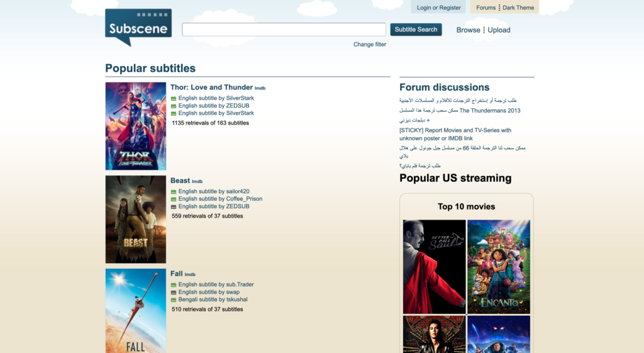
Task: Focus the subtitle search text field
Action: (284, 30)
